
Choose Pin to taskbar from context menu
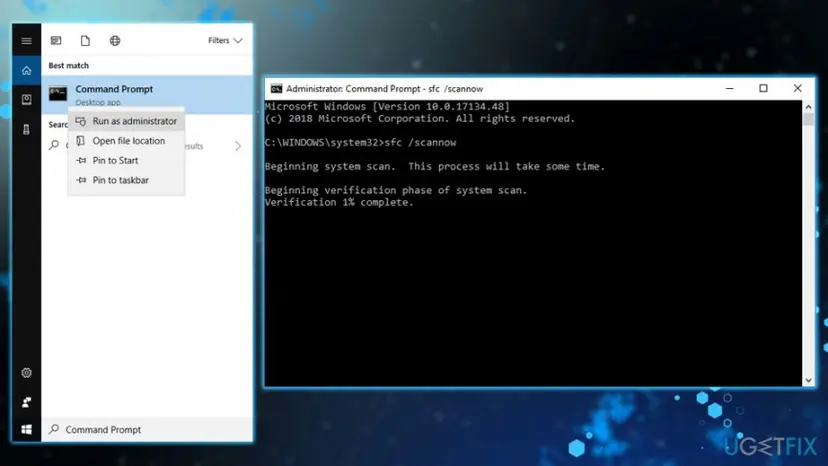[126, 180]
